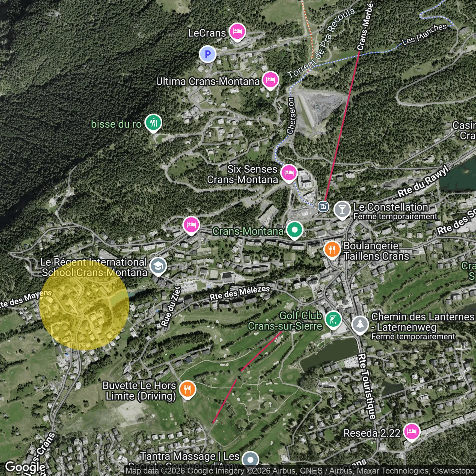Click the green Crans-Montana location pin
This screenshot has height=476, width=476.
coord(295,230)
